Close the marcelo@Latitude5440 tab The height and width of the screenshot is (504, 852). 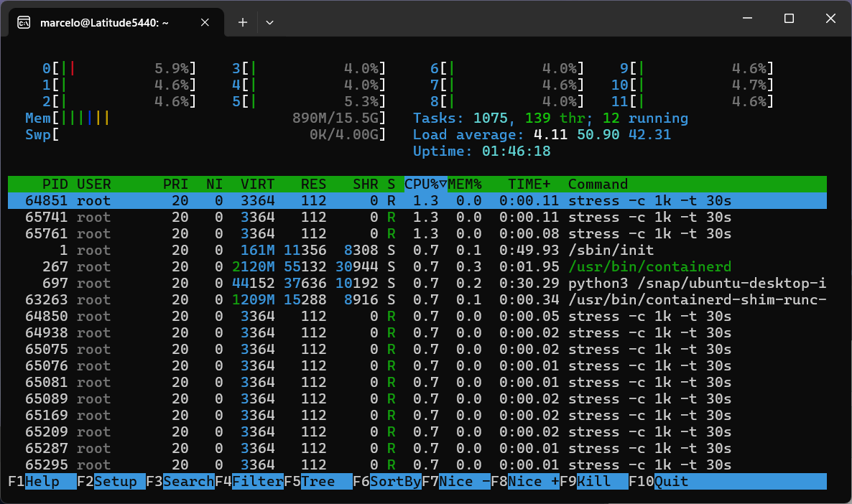205,22
